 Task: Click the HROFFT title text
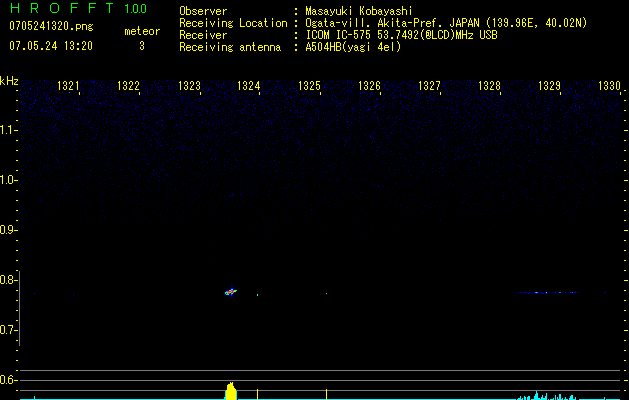click(x=62, y=8)
